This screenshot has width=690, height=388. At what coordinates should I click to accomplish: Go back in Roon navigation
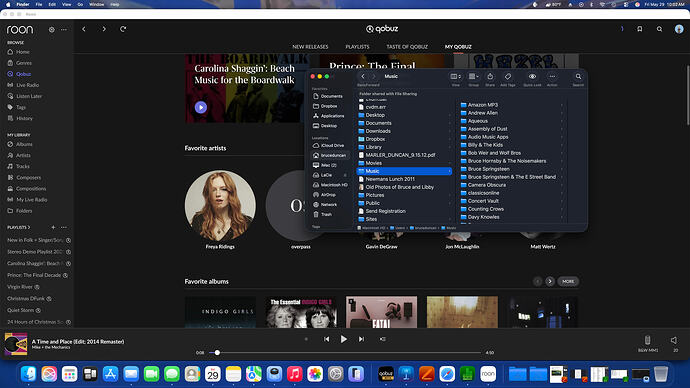84,29
